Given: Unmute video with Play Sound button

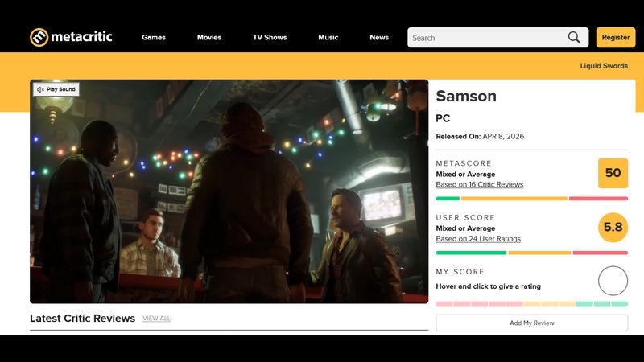Looking at the screenshot, I should (56, 89).
